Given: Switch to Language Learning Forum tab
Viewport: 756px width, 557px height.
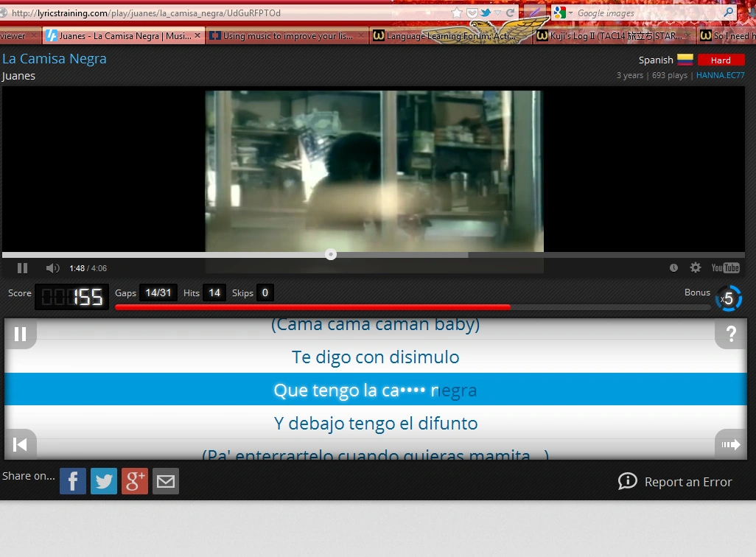Looking at the screenshot, I should (450, 35).
